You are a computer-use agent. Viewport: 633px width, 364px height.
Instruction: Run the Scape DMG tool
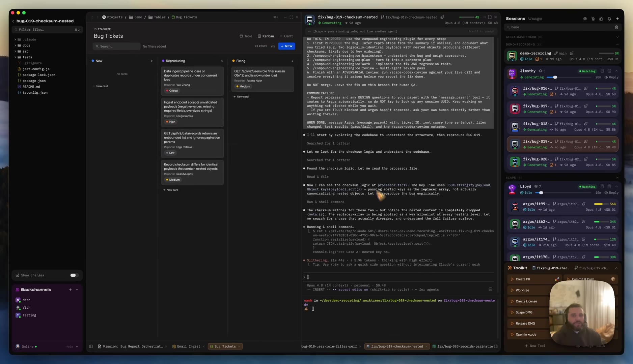point(524,312)
